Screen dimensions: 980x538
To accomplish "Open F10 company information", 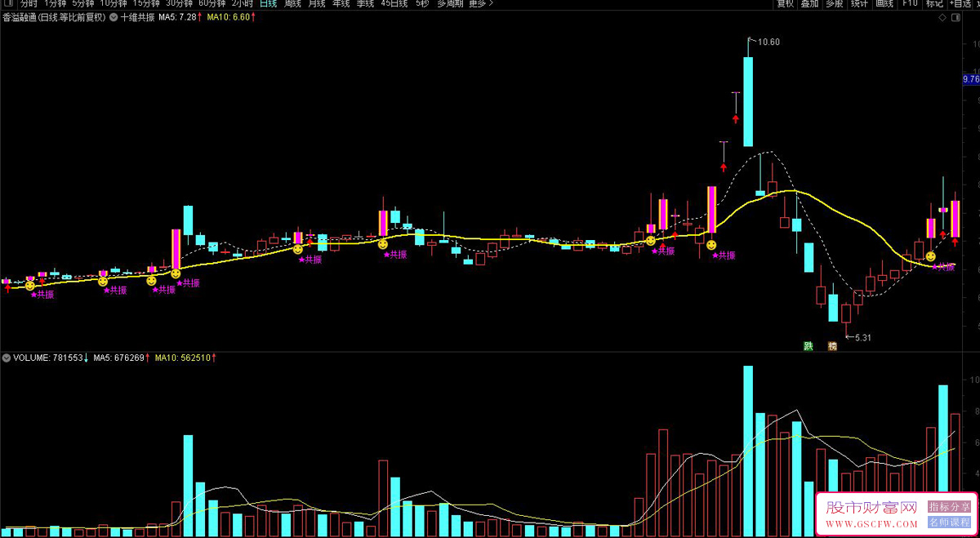I will coord(909,3).
